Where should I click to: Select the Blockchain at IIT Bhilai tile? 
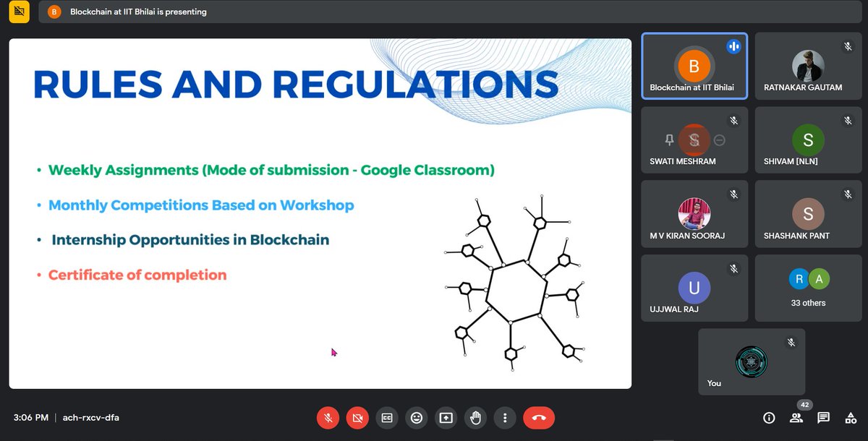point(694,66)
